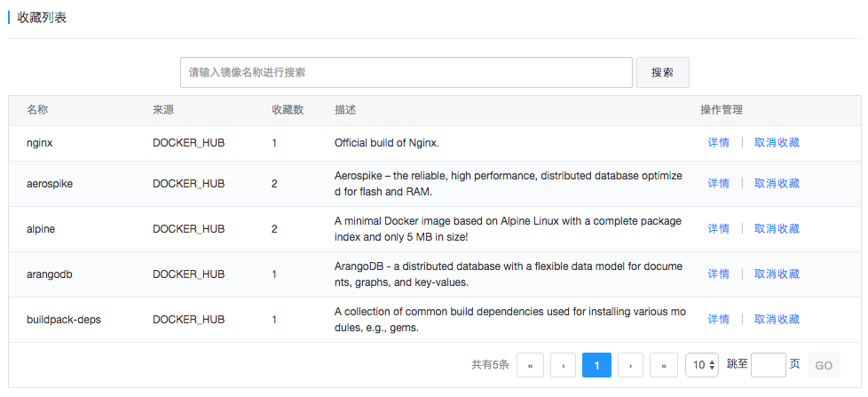Click 取消收藏 for the nginx image
868x397 pixels.
click(x=777, y=142)
